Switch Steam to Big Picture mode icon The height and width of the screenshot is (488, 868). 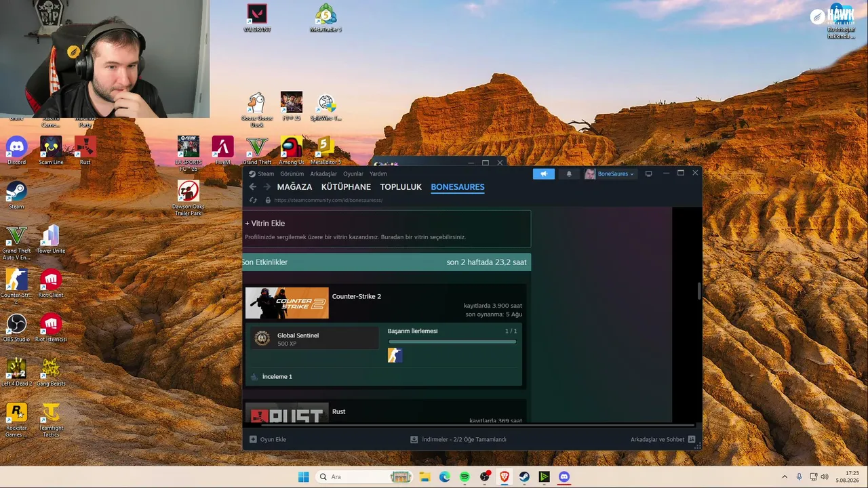click(648, 174)
